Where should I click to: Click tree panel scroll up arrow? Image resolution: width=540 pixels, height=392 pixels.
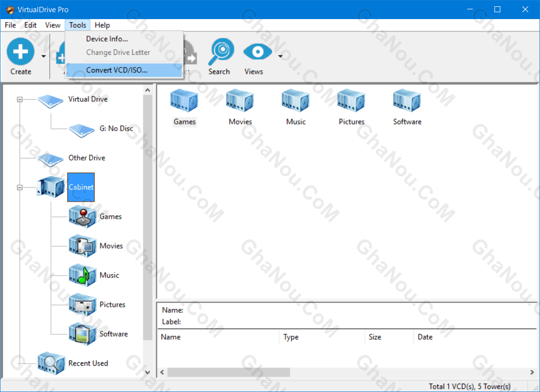[148, 90]
